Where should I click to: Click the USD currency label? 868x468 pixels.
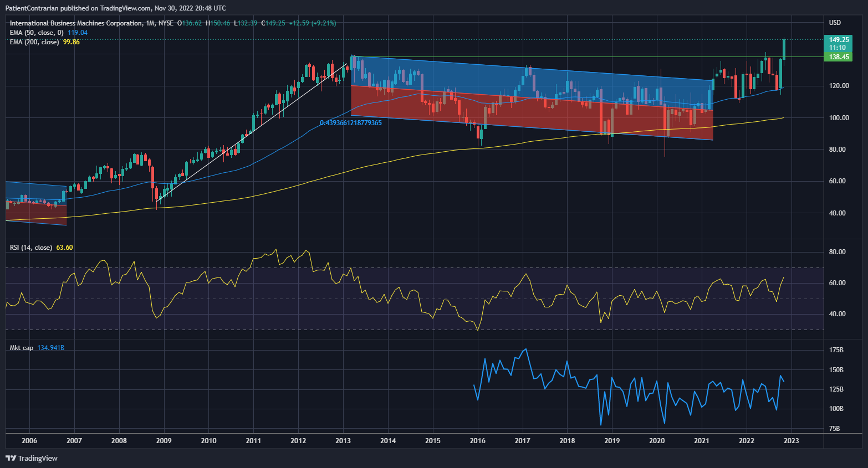point(835,23)
